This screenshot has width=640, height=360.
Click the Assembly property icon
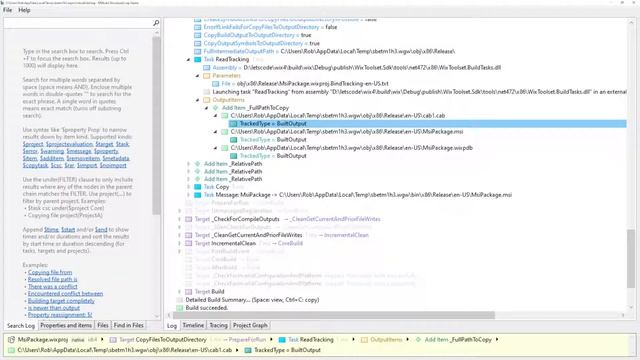[207, 68]
